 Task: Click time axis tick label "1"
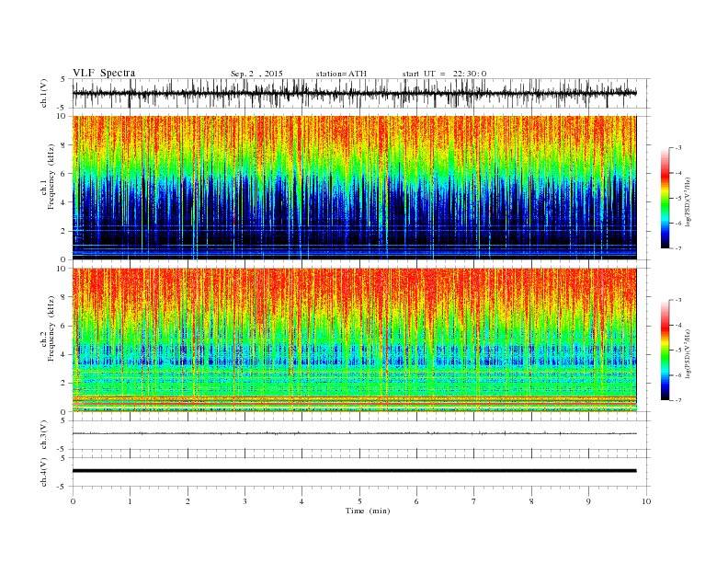point(130,501)
